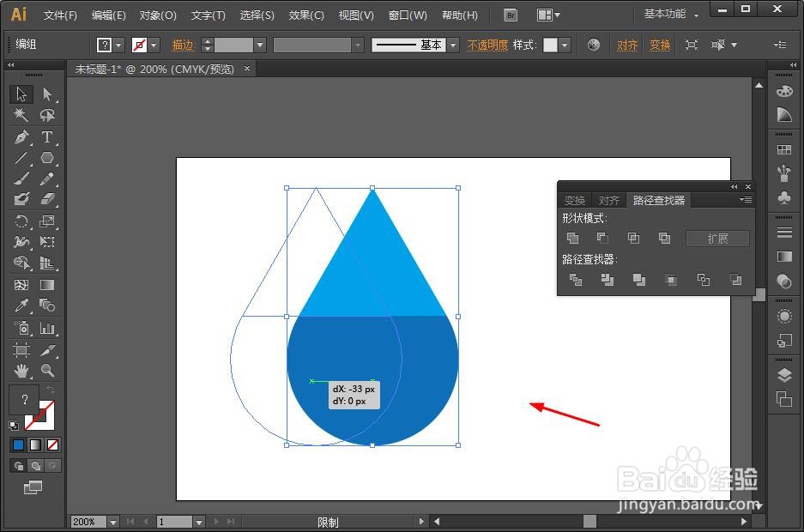Screen dimensions: 804x532
Task: Select the Type tool
Action: (48, 136)
